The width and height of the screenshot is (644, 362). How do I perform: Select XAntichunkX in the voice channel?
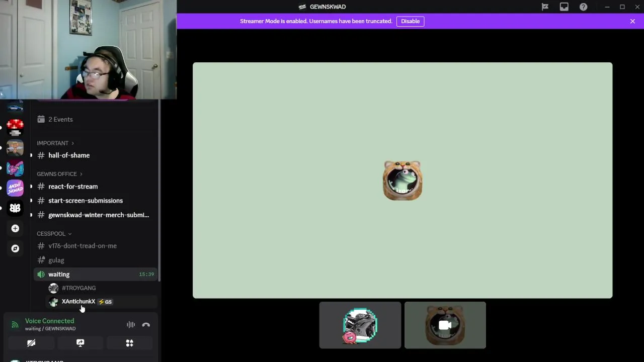(x=78, y=302)
